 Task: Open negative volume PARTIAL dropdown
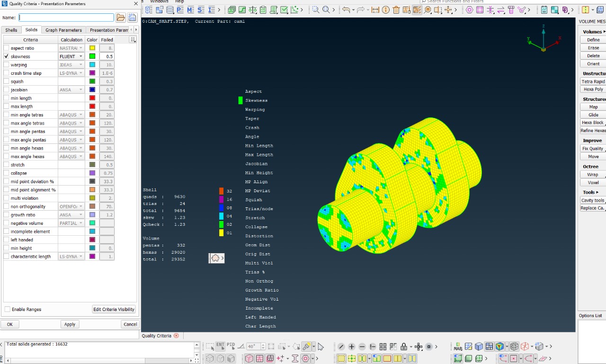71,223
